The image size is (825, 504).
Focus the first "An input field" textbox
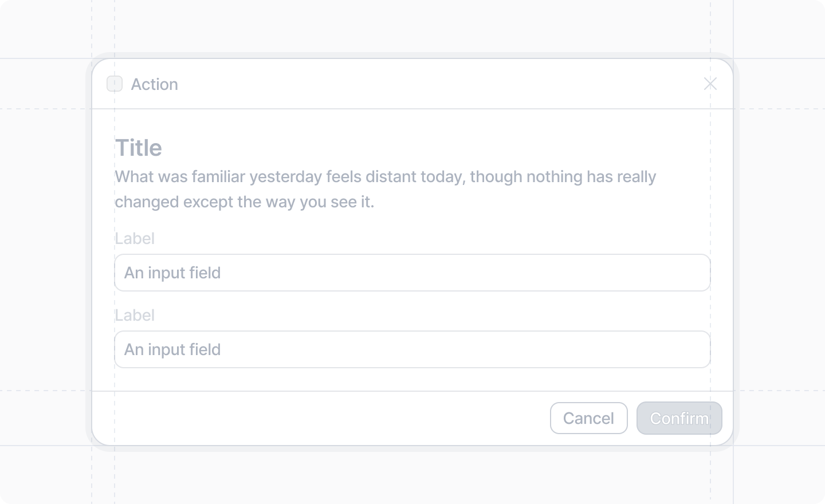[x=412, y=273]
